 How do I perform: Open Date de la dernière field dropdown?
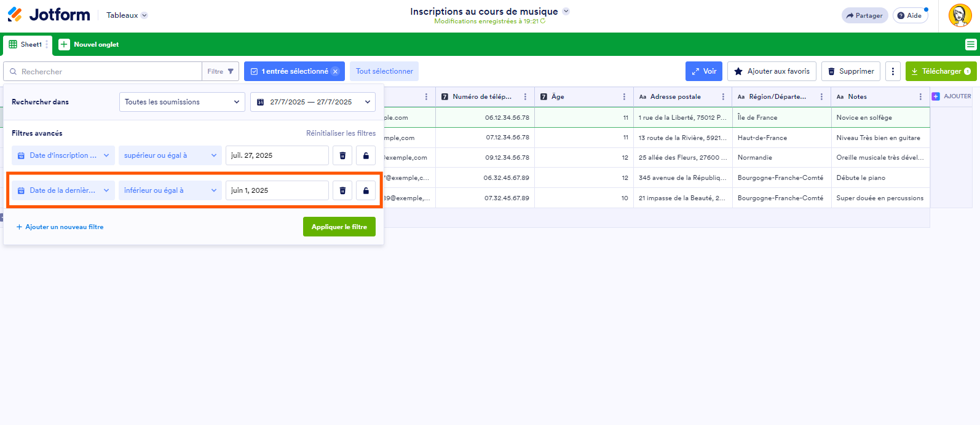point(63,190)
